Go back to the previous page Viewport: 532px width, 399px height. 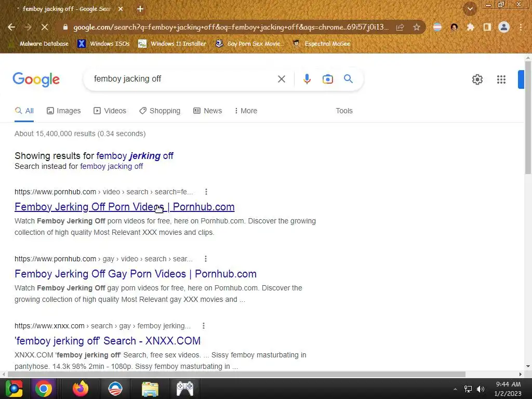[11, 27]
